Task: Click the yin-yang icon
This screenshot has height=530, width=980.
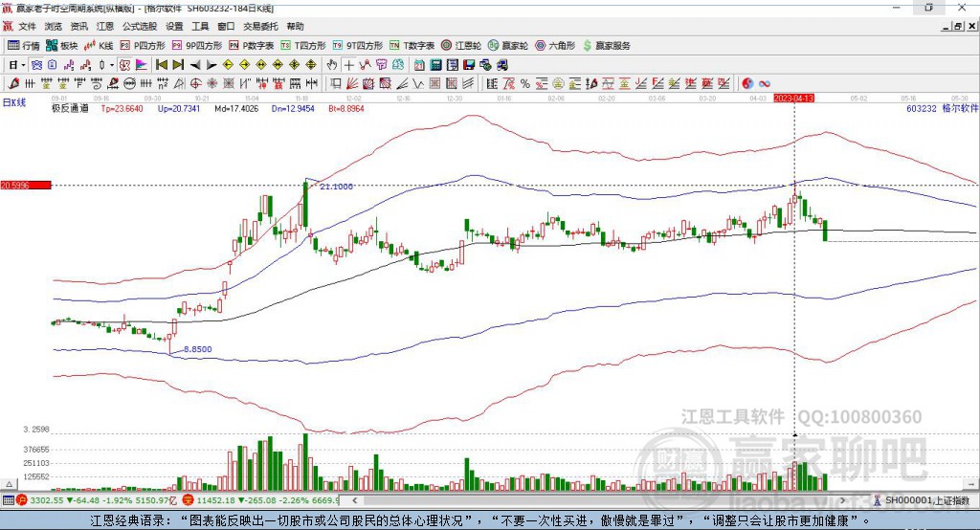Action: 747,84
